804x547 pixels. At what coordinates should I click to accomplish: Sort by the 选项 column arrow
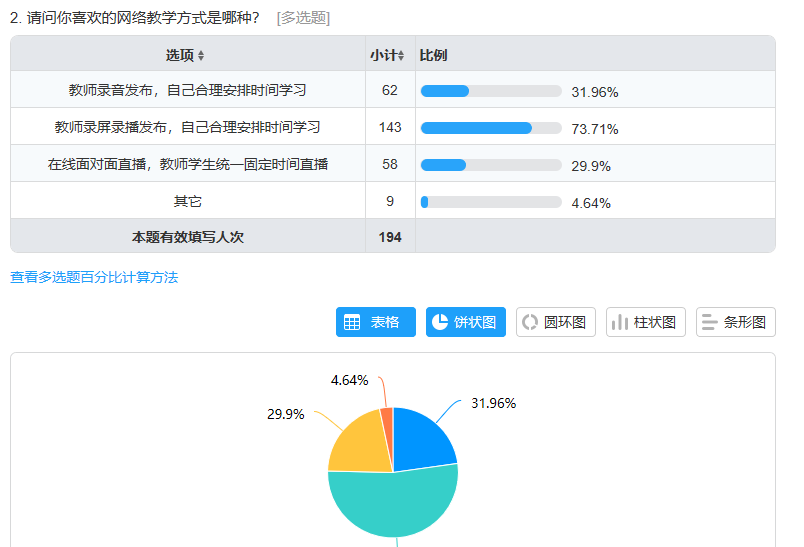(x=201, y=55)
